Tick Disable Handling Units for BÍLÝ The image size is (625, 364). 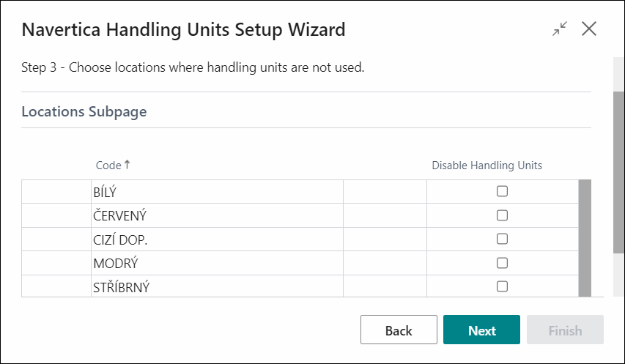click(502, 191)
